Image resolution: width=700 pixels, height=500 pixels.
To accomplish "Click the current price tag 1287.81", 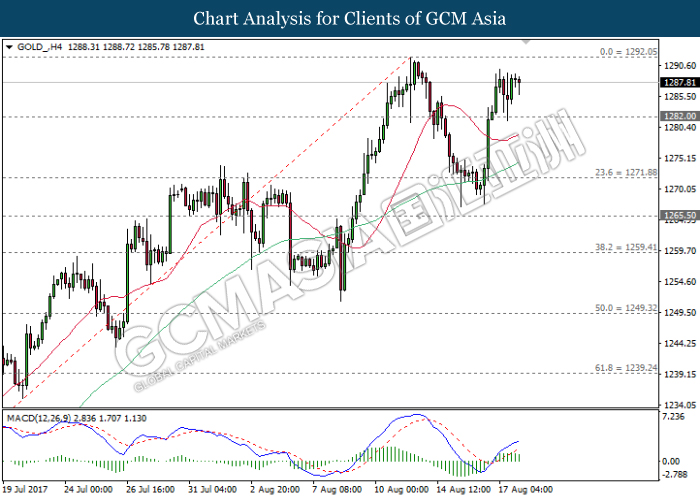I will click(680, 83).
